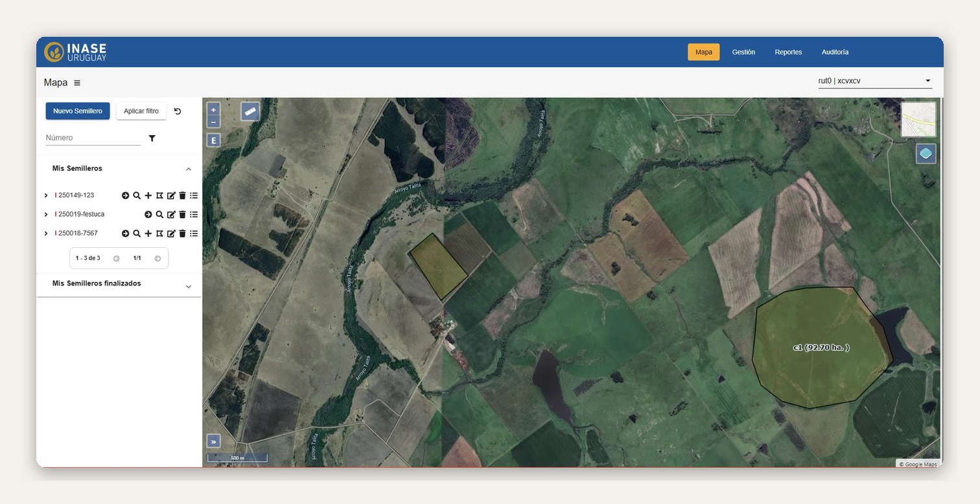Open the list details icon for 250018-7567

coord(194,234)
